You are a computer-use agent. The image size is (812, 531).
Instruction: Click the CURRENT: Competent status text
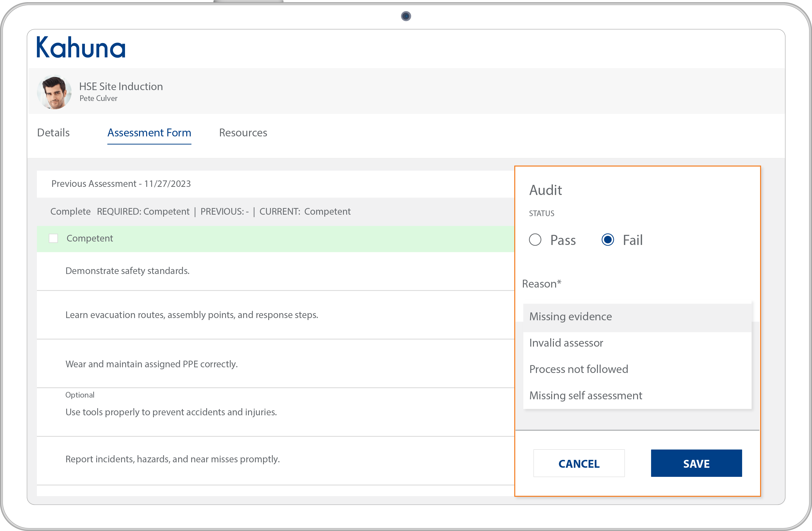pyautogui.click(x=305, y=211)
